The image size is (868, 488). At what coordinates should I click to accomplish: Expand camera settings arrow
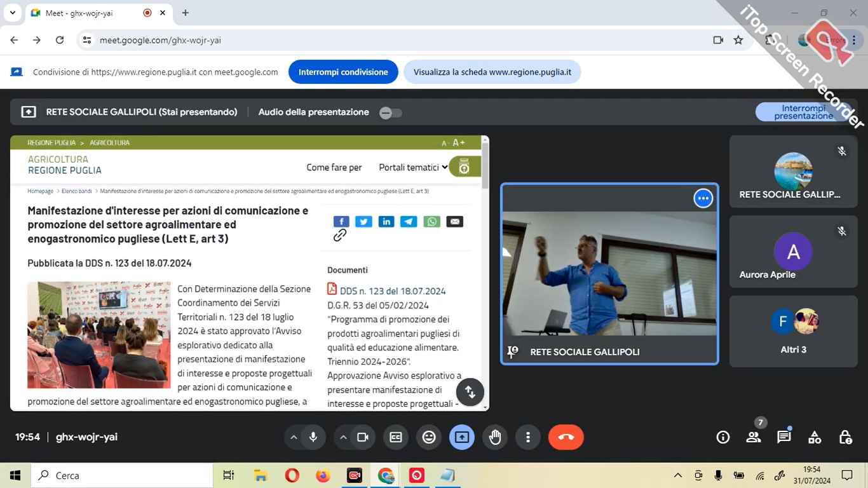click(x=343, y=437)
